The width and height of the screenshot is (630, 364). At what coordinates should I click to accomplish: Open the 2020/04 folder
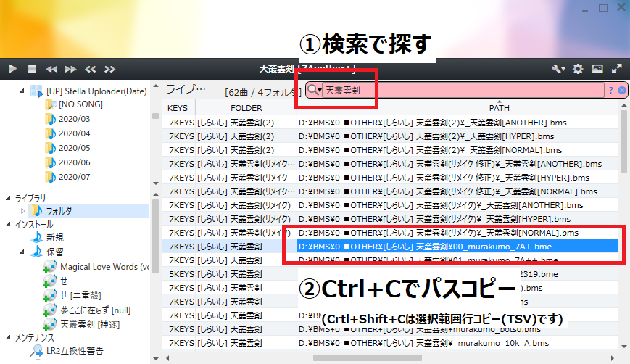coord(75,133)
